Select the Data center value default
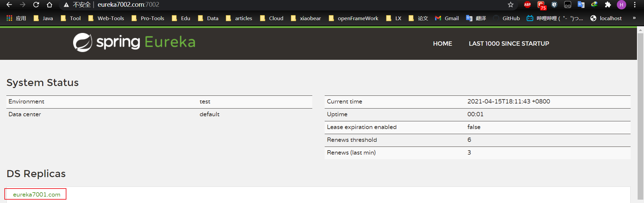The height and width of the screenshot is (203, 644). tap(209, 114)
